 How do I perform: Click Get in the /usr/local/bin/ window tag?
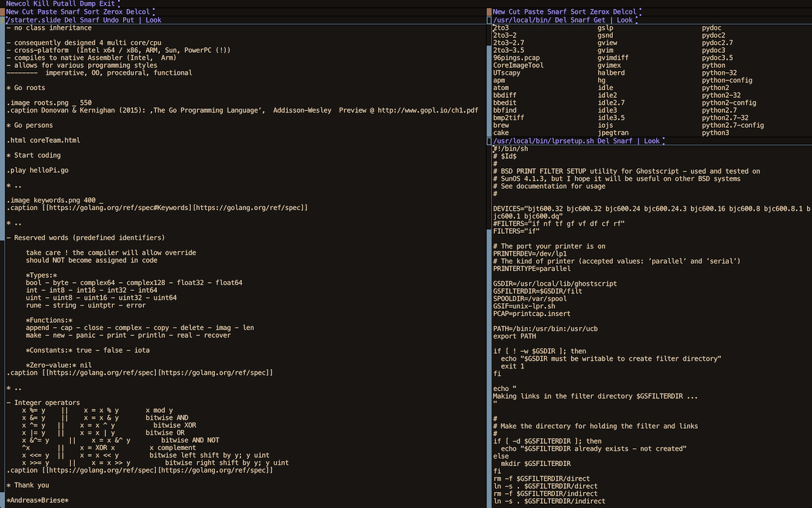(x=599, y=20)
